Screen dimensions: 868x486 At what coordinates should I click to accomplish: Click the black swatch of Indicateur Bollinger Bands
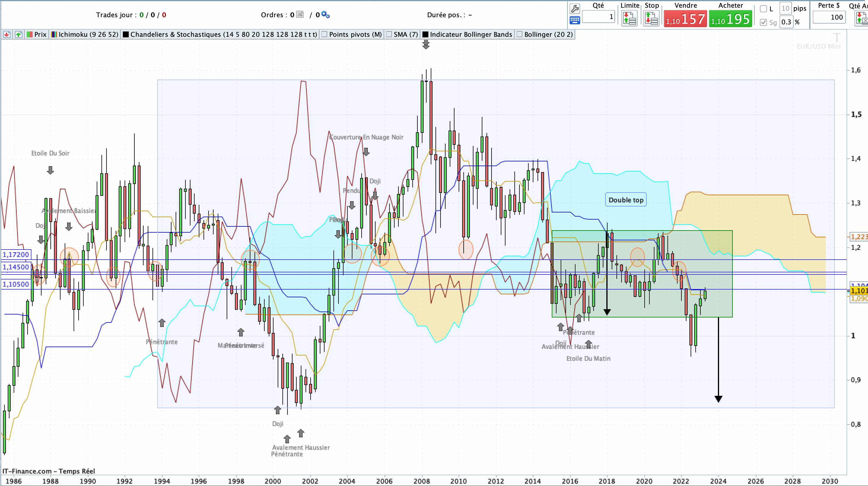pyautogui.click(x=426, y=34)
